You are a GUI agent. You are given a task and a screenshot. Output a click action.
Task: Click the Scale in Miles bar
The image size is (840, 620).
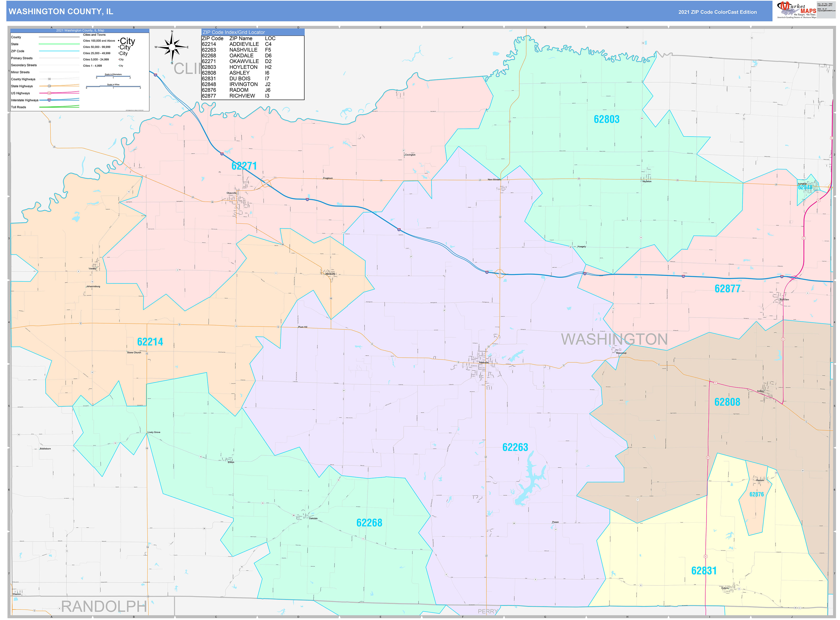click(x=113, y=87)
